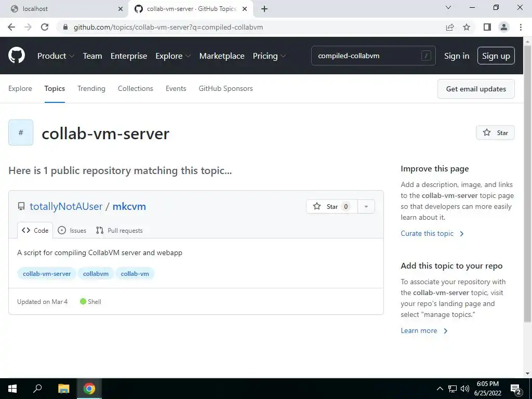This screenshot has height=399, width=532.
Task: Open the Curate this topic link
Action: click(432, 233)
